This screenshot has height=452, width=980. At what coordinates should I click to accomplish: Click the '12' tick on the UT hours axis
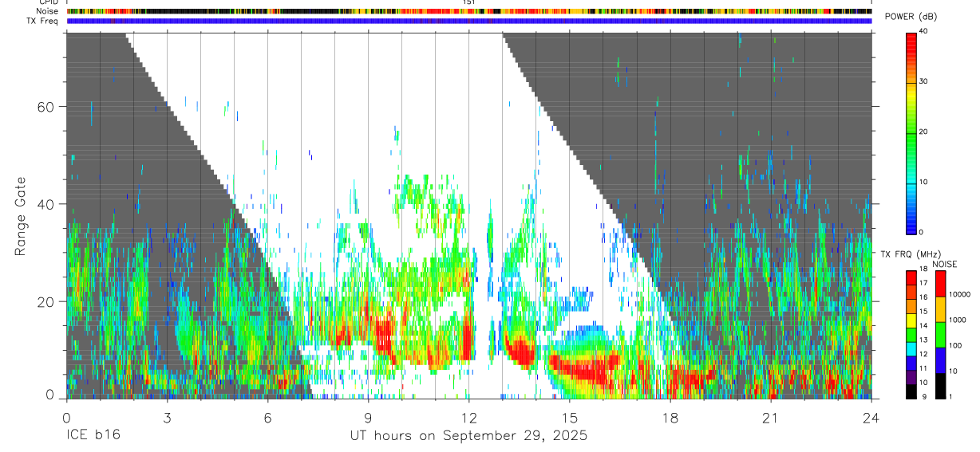[469, 417]
